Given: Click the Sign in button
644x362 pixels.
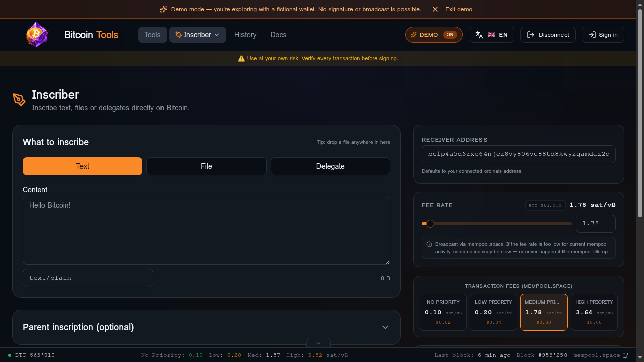Looking at the screenshot, I should point(603,35).
